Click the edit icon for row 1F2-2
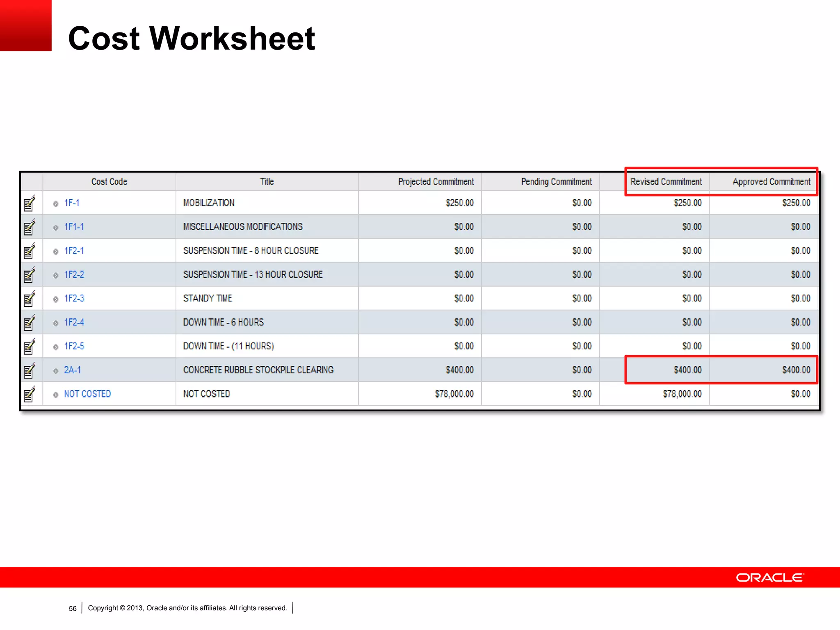The width and height of the screenshot is (840, 630). 30,274
